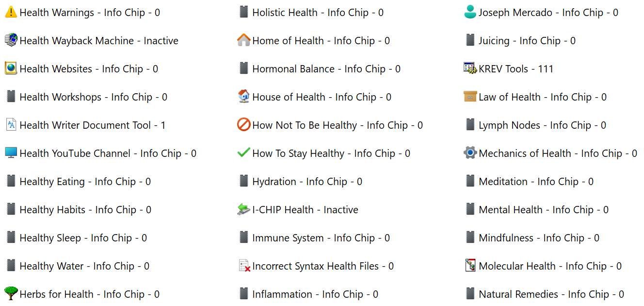Click the green checkmark How To Stay Healthy icon
The height and width of the screenshot is (306, 644).
tap(243, 153)
